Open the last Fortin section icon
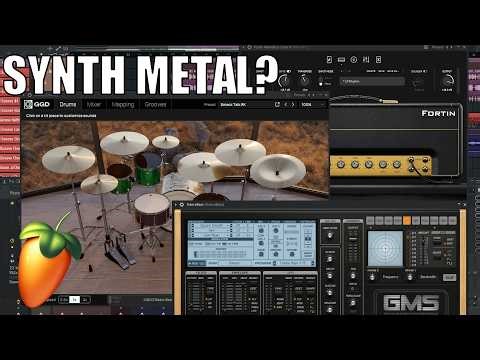 pos(378,60)
